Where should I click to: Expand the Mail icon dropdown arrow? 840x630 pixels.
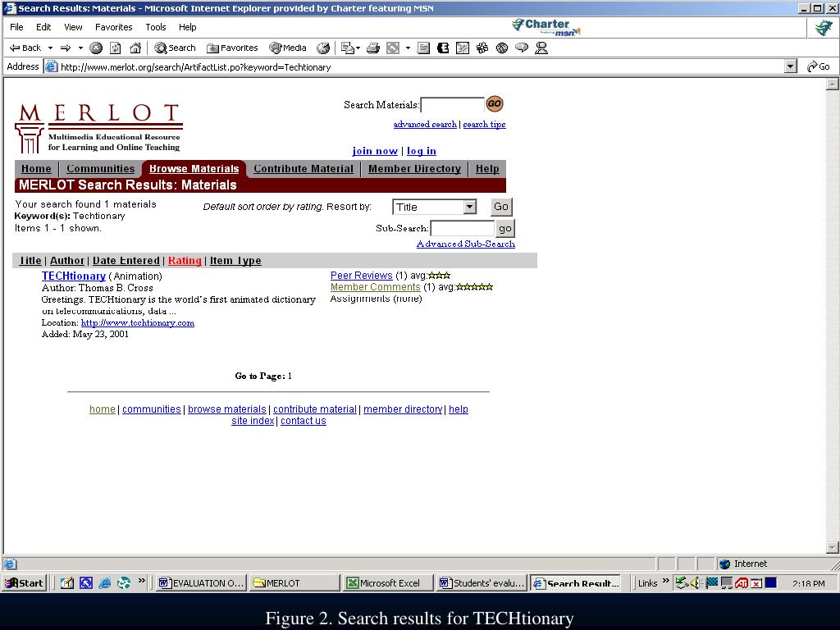tap(358, 48)
